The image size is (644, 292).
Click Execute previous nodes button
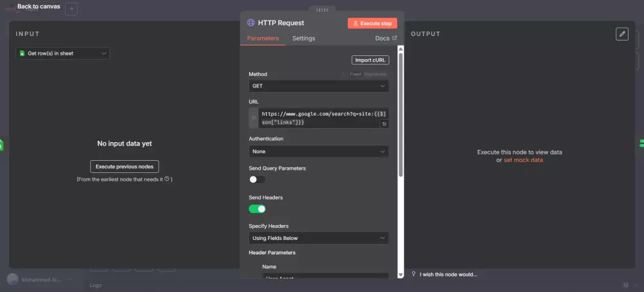pyautogui.click(x=124, y=167)
